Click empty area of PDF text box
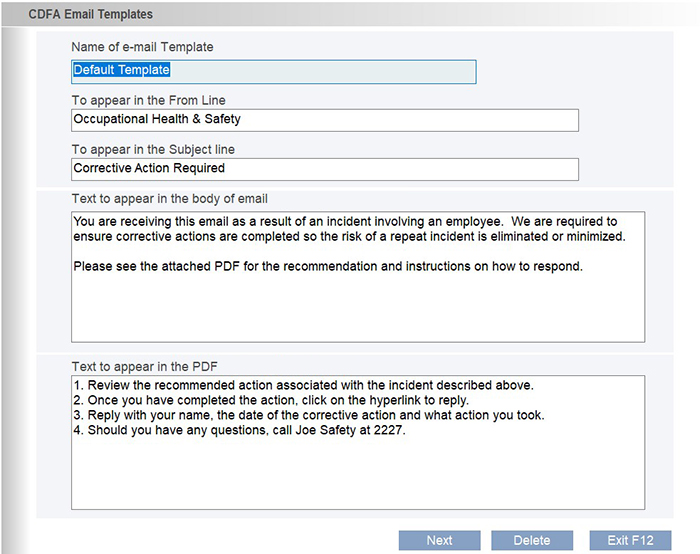Viewport: 700px width, 554px height. point(357,477)
